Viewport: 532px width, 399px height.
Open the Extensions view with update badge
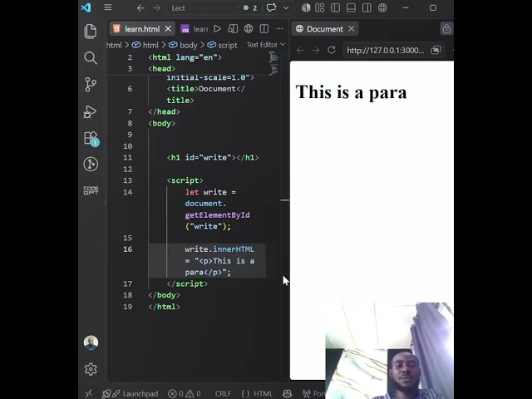point(91,139)
